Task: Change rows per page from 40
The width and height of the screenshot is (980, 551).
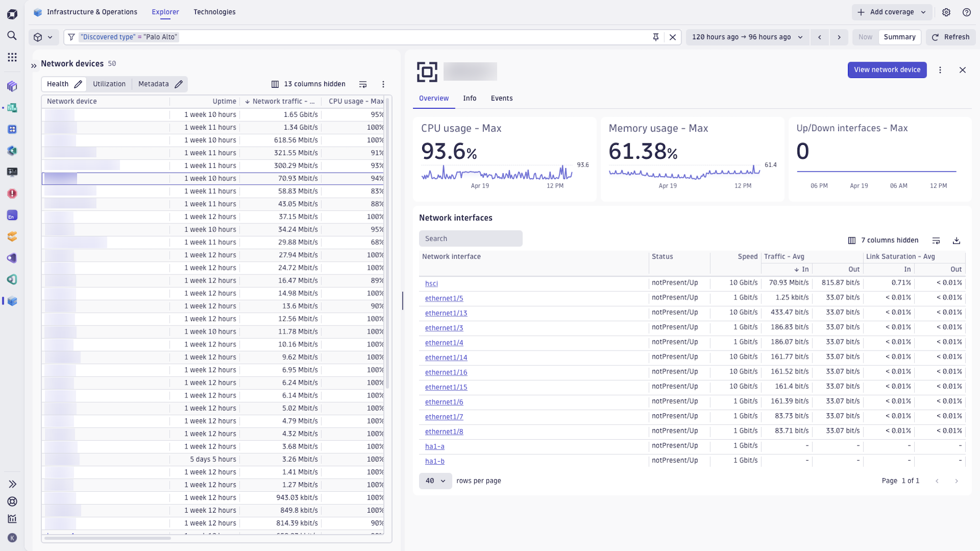Action: 435,481
